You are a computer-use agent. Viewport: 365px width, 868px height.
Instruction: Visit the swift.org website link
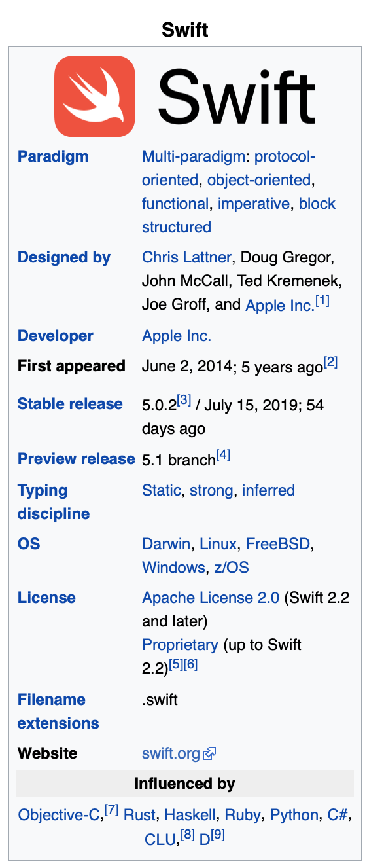point(171,753)
